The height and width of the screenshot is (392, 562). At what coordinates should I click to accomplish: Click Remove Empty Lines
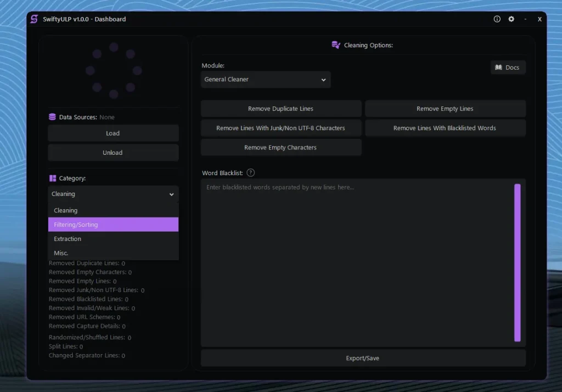445,108
